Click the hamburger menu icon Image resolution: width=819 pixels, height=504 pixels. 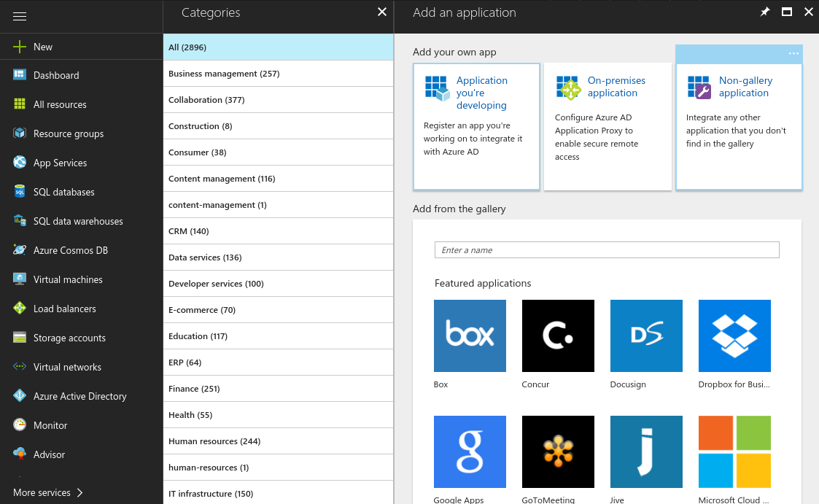coord(20,16)
